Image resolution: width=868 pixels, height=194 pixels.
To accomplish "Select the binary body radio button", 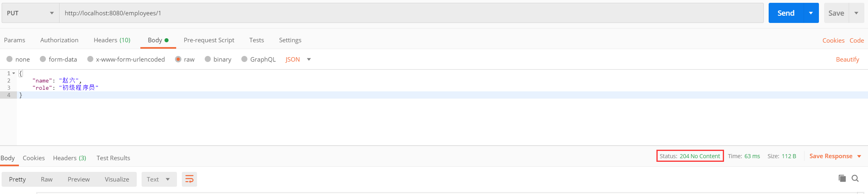I will coord(208,59).
